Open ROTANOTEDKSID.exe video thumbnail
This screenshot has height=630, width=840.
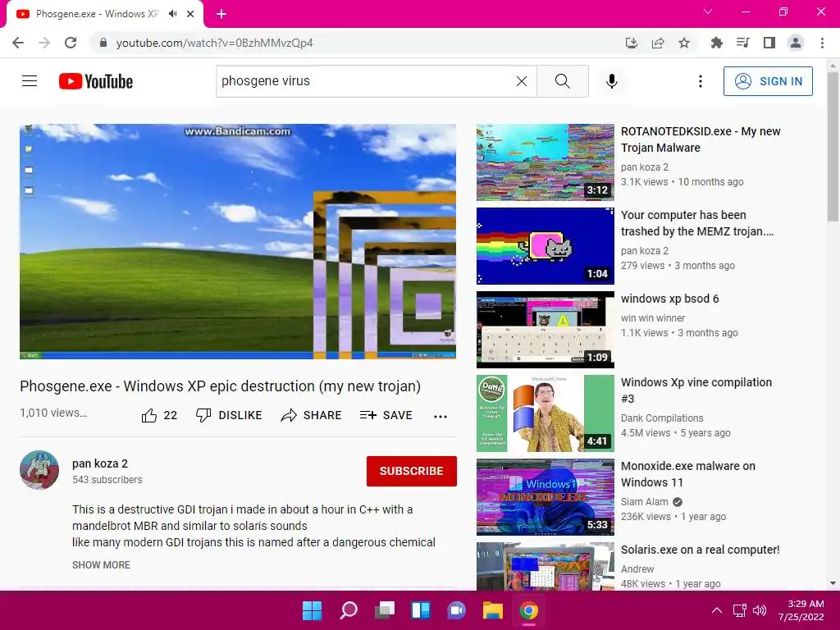[546, 162]
